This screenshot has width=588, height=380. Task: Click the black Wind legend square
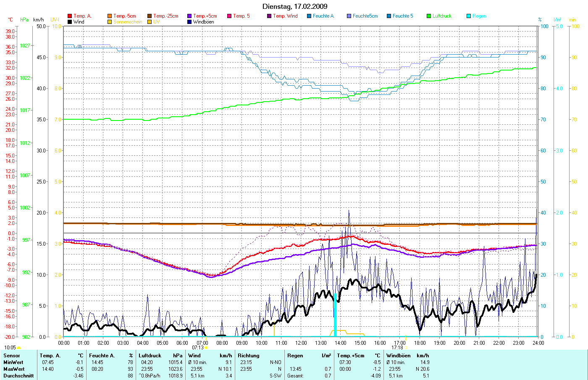(70, 22)
